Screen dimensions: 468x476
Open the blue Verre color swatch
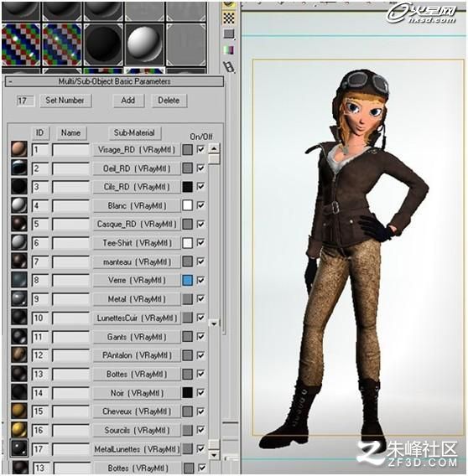(x=188, y=280)
